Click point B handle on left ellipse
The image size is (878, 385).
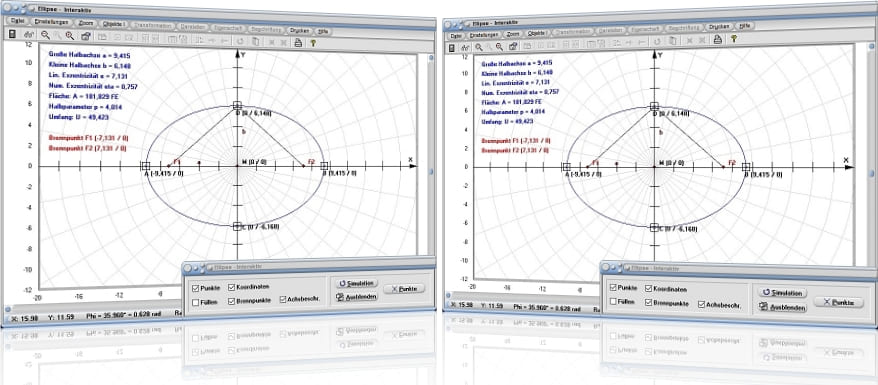(324, 166)
